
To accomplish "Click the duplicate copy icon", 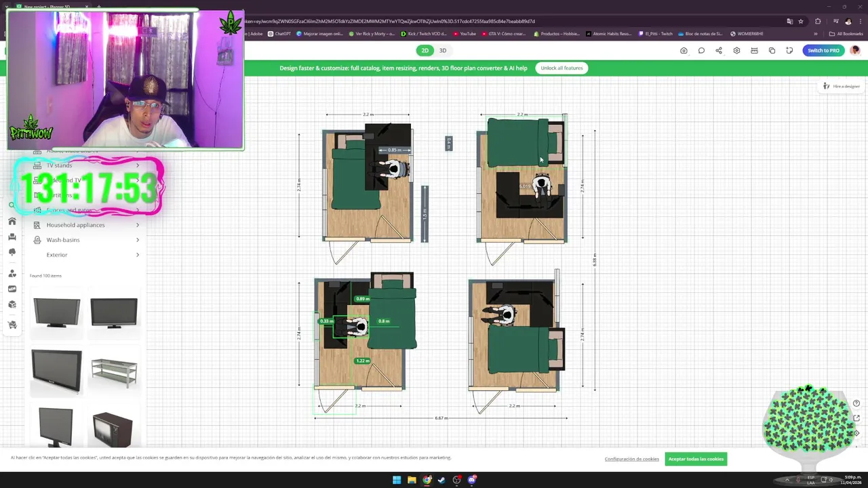I will [x=772, y=50].
